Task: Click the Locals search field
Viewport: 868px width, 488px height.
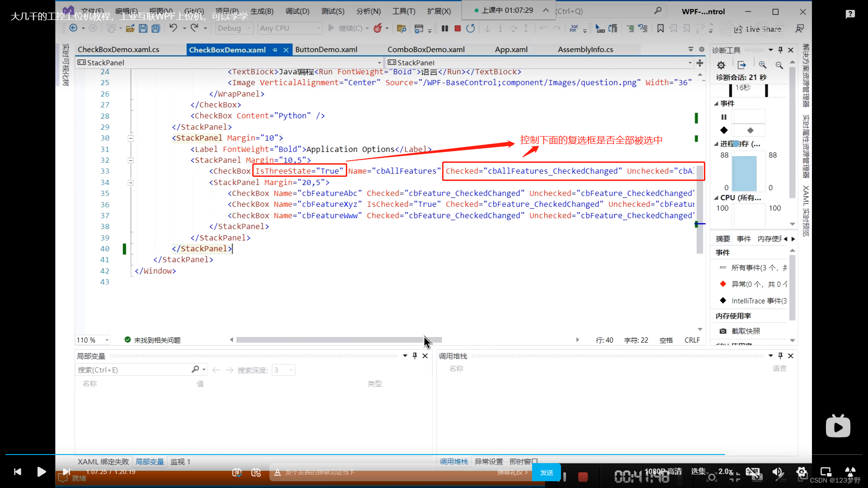Action: (x=133, y=370)
